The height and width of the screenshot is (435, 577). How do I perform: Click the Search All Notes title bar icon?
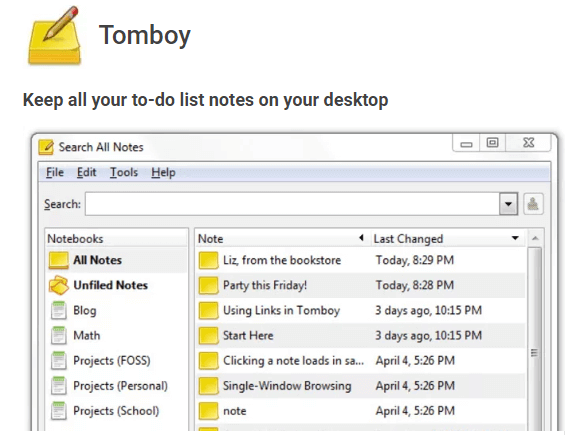tap(46, 147)
